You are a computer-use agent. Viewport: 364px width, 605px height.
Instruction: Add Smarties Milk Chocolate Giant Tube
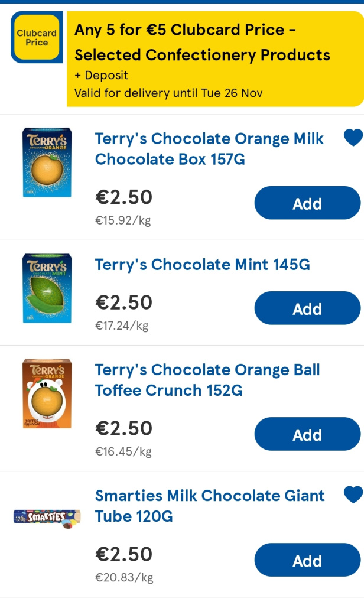click(307, 560)
